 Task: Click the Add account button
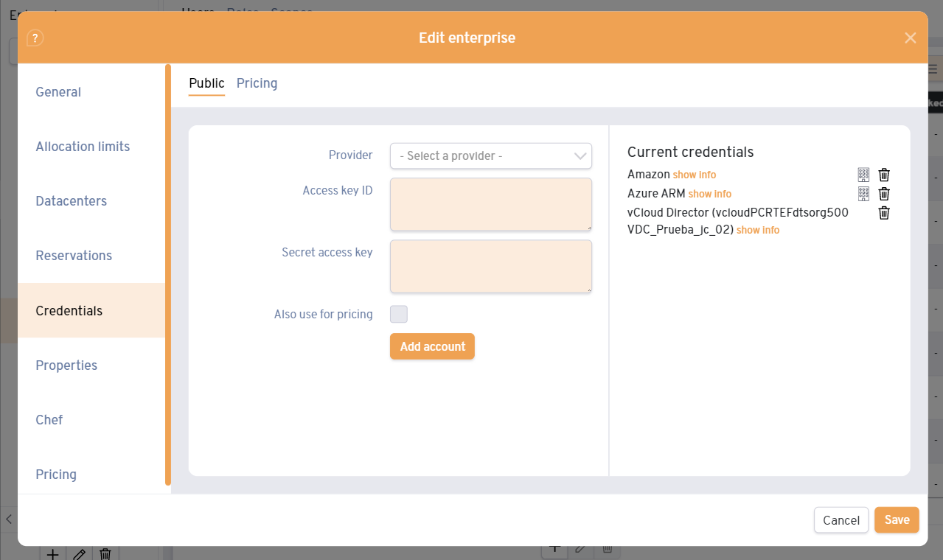point(432,346)
